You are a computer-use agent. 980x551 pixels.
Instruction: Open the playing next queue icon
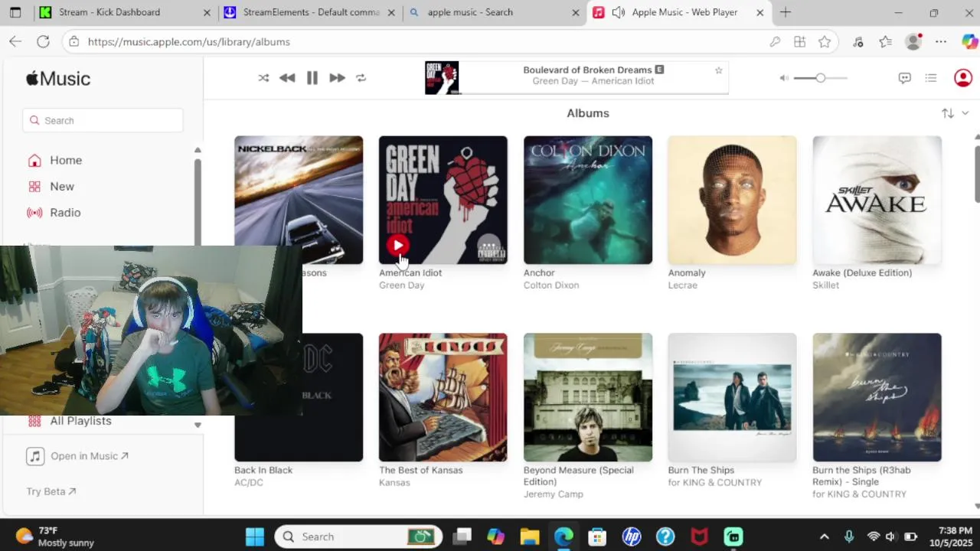point(931,78)
